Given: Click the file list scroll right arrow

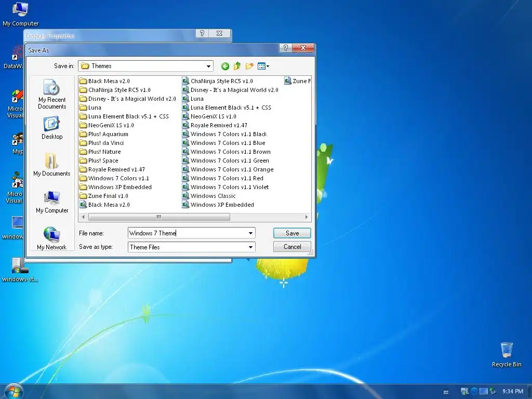Looking at the screenshot, I should [x=307, y=217].
